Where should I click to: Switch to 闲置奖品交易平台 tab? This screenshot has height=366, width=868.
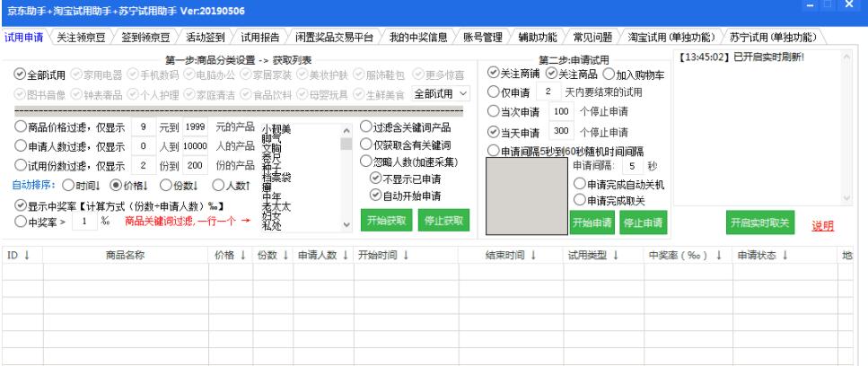334,38
